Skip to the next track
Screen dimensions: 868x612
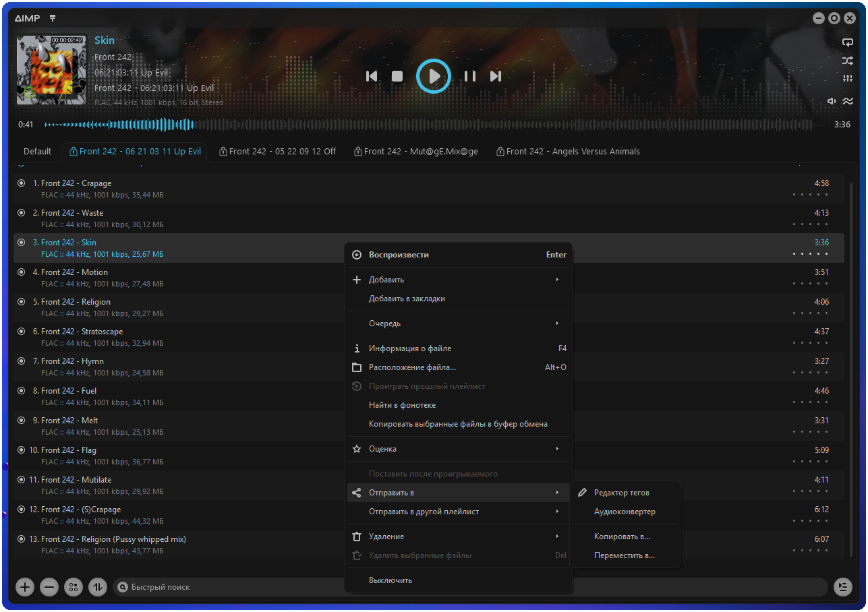click(x=496, y=76)
